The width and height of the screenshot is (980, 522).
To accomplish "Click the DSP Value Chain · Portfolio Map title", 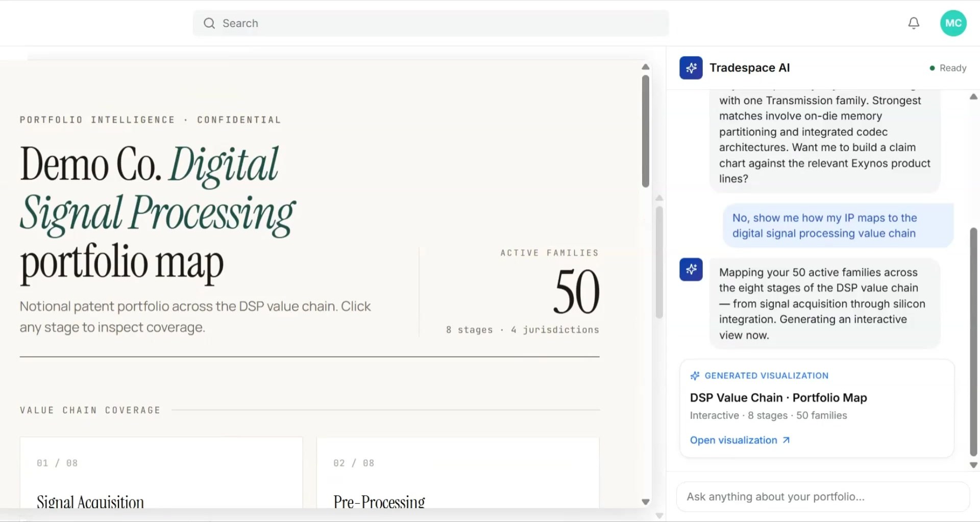I will [778, 397].
